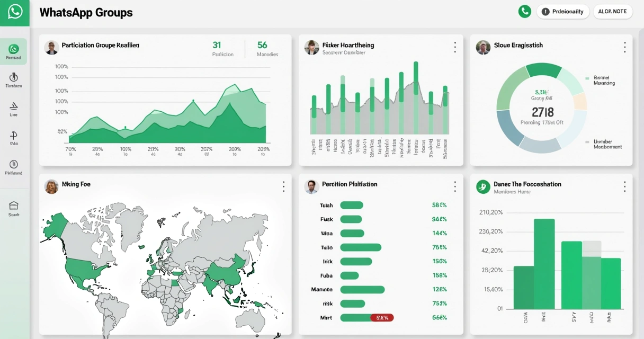Click the 210,20% axis label
Image resolution: width=644 pixels, height=339 pixels.
(x=490, y=212)
